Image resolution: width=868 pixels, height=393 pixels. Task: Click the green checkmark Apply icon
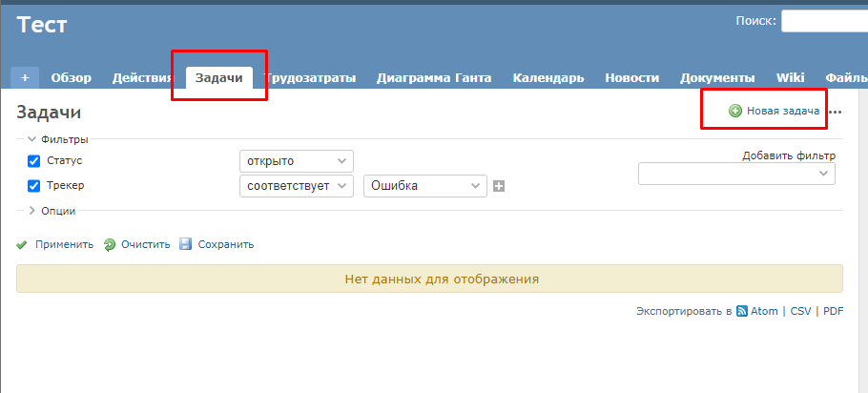point(22,244)
